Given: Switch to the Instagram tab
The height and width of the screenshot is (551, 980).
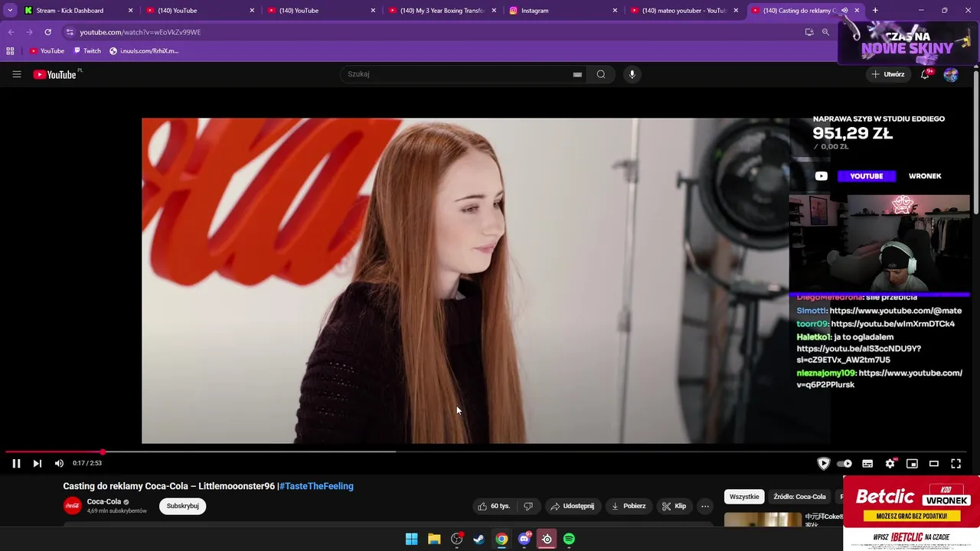Looking at the screenshot, I should click(563, 11).
